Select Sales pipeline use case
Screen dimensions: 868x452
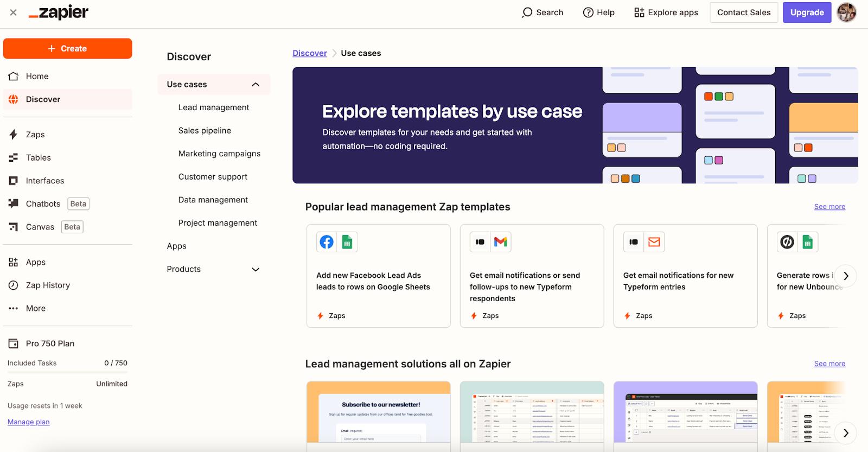tap(205, 131)
